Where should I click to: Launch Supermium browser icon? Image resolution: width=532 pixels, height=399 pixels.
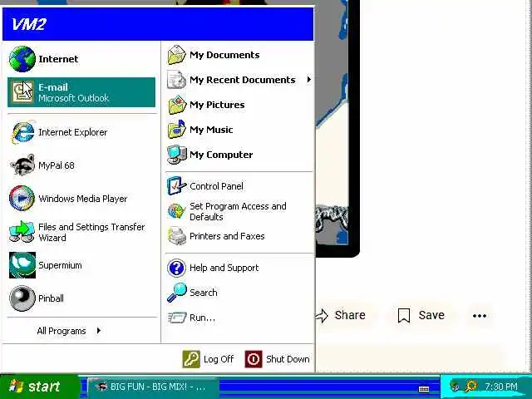pyautogui.click(x=22, y=265)
